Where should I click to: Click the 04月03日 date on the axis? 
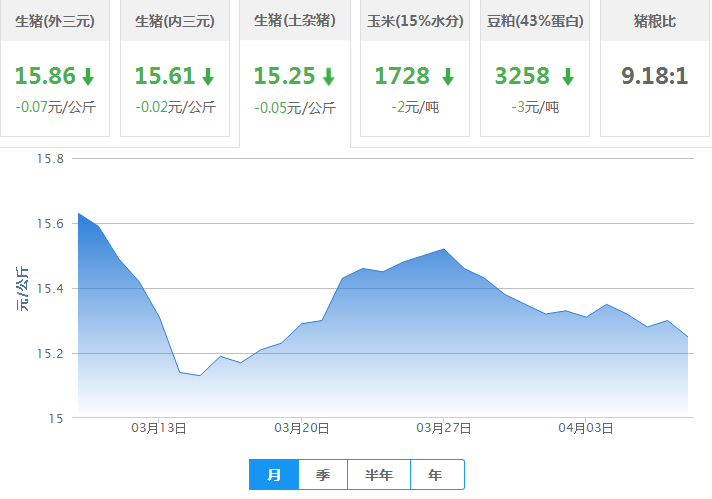tap(586, 428)
